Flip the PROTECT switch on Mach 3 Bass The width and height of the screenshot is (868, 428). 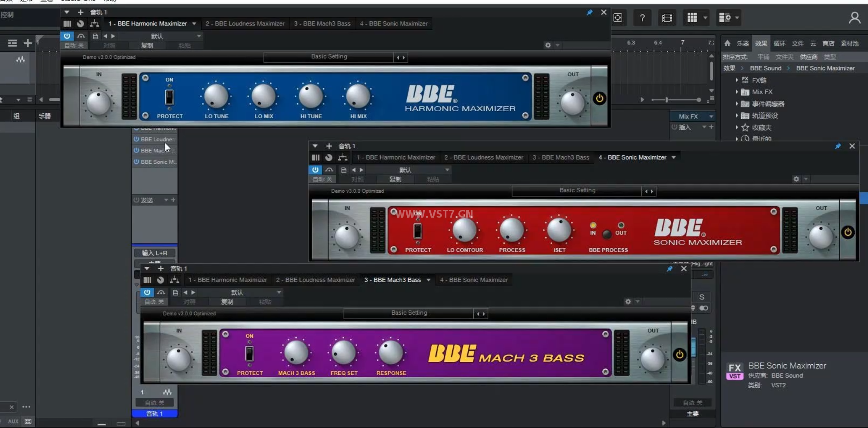(250, 353)
